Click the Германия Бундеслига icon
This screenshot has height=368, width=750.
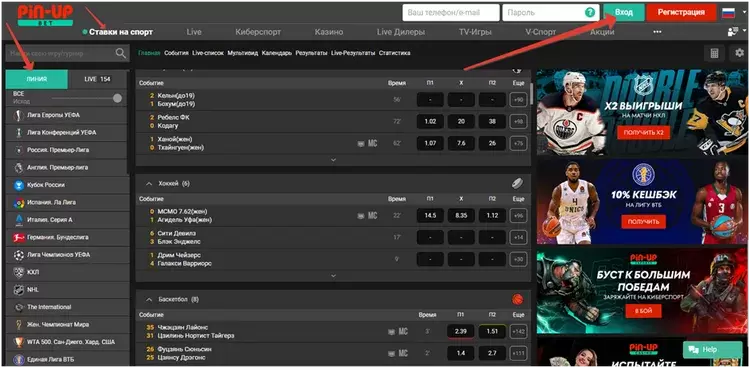coord(19,237)
